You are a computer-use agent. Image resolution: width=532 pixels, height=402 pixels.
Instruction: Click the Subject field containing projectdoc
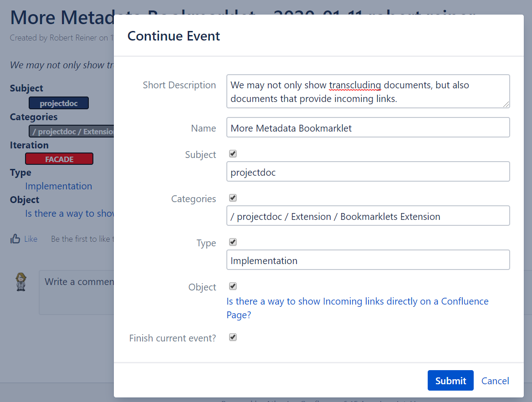[x=368, y=172]
